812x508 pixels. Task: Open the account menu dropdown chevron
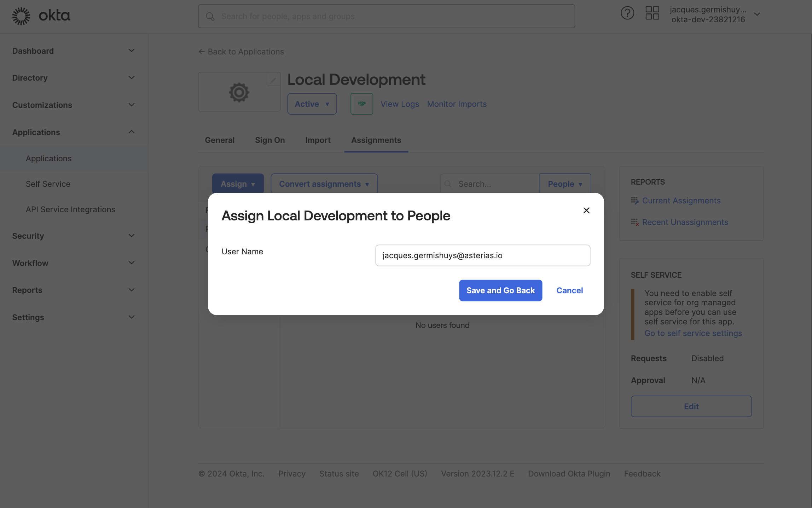pos(757,15)
